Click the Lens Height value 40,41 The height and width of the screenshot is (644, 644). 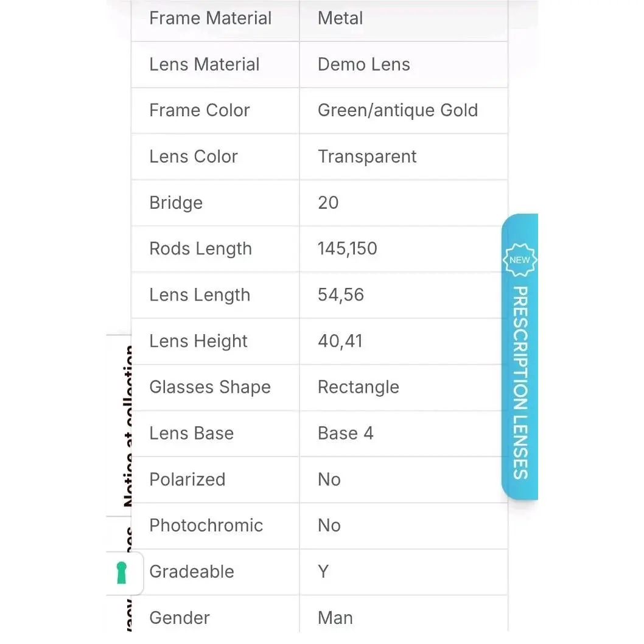[340, 341]
